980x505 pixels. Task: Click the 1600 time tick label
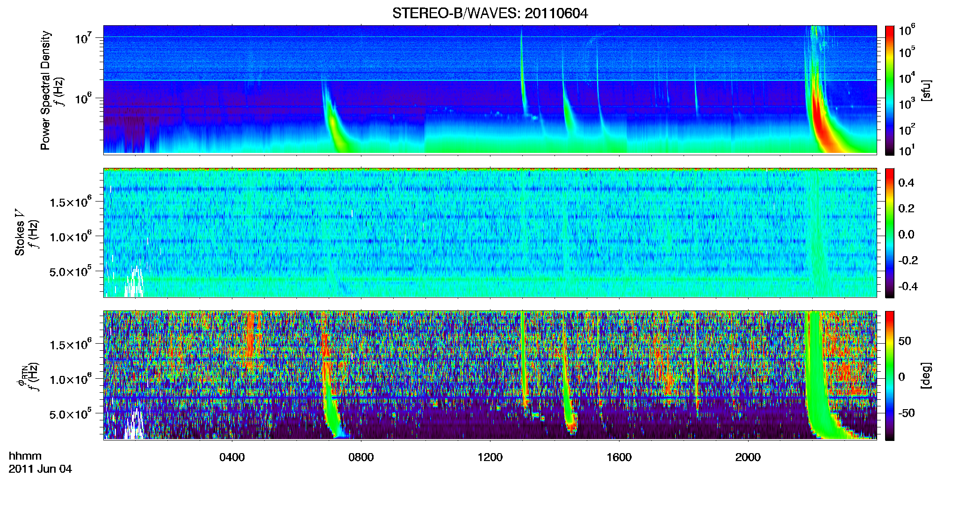[x=619, y=457]
